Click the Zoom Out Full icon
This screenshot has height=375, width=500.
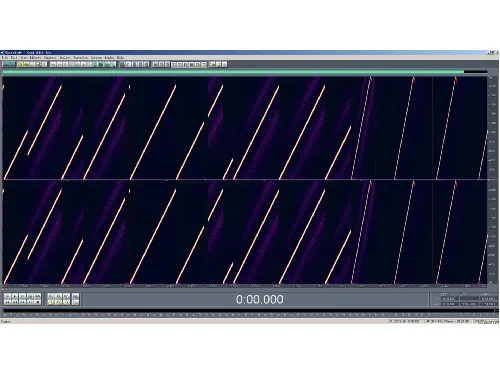[x=66, y=296]
